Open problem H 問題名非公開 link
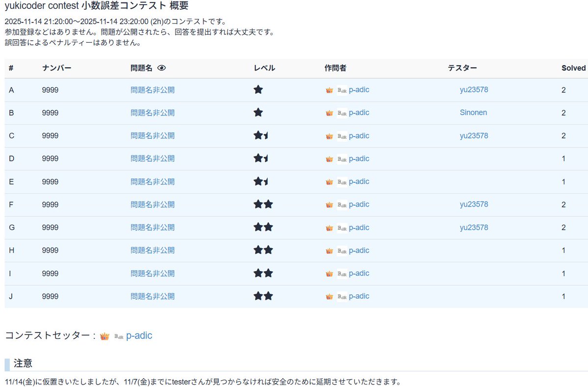 click(152, 251)
